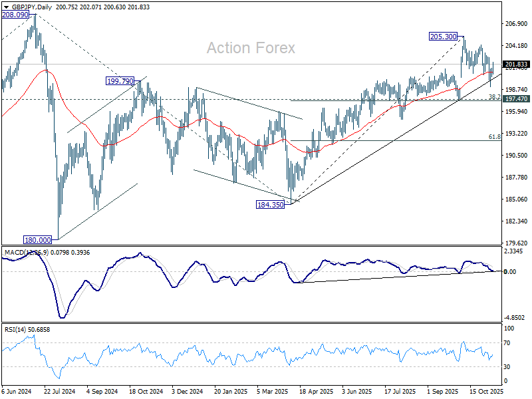Image resolution: width=532 pixels, height=399 pixels.
Task: Click the 22 Jul 2024 date label
Action: click(x=60, y=391)
